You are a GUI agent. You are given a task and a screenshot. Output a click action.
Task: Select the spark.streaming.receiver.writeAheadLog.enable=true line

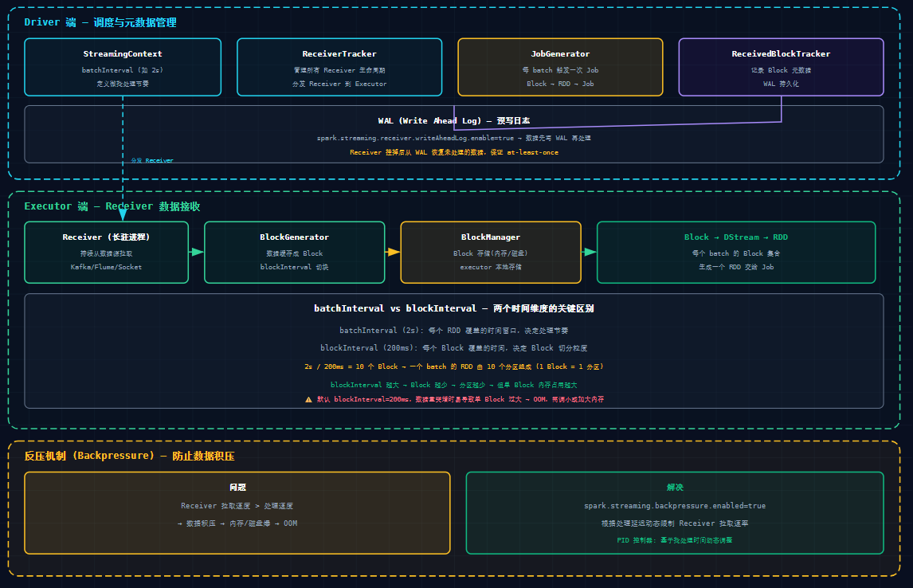click(x=453, y=138)
